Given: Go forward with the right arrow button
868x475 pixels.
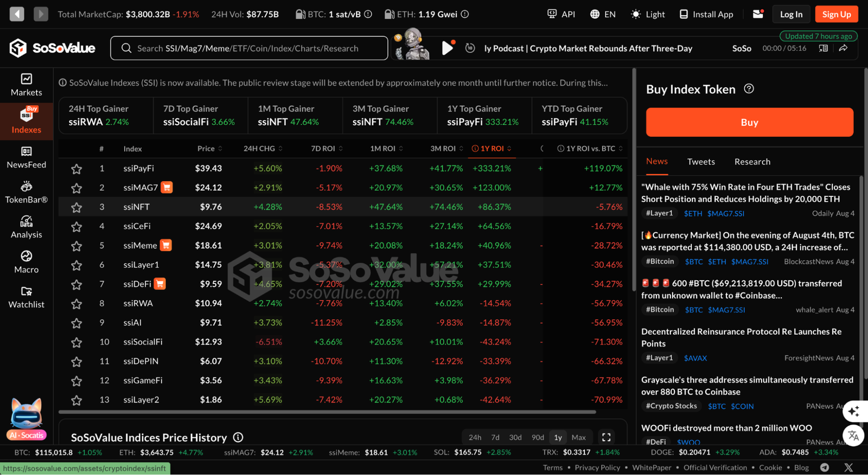Looking at the screenshot, I should pos(41,14).
